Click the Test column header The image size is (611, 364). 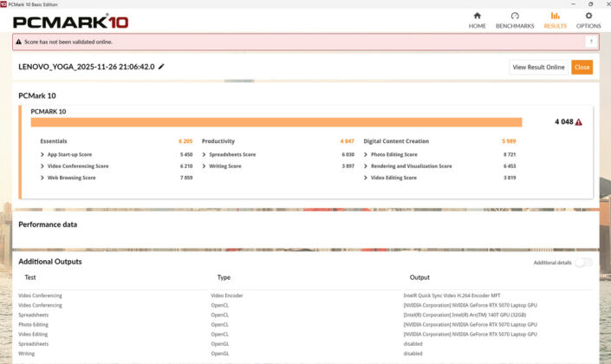(30, 277)
